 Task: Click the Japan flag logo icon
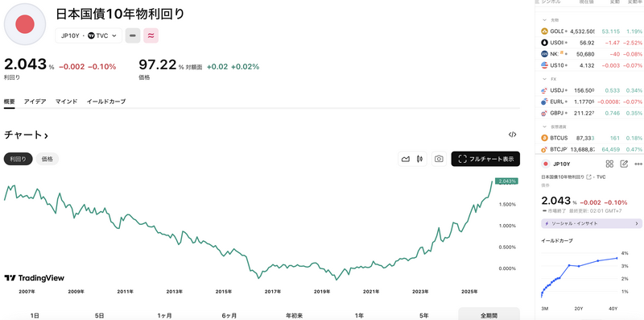point(25,24)
